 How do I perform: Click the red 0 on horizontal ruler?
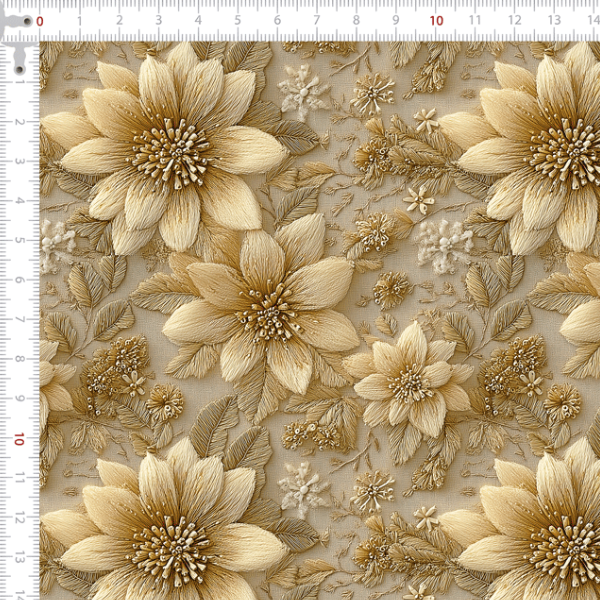tap(40, 21)
